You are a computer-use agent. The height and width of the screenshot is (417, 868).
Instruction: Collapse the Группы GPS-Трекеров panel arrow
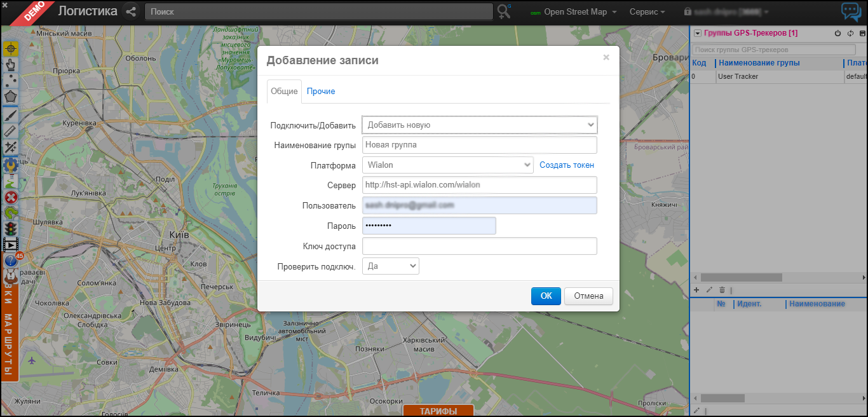[697, 33]
